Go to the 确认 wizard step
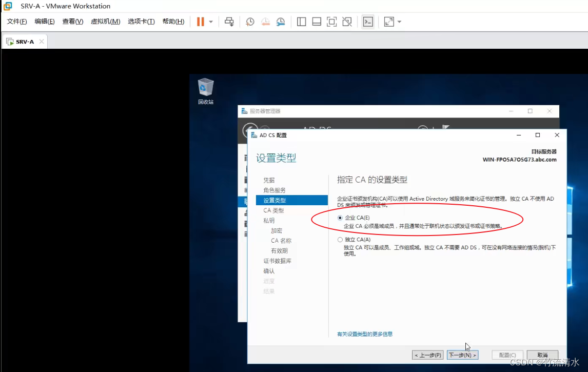588x372 pixels. [269, 271]
